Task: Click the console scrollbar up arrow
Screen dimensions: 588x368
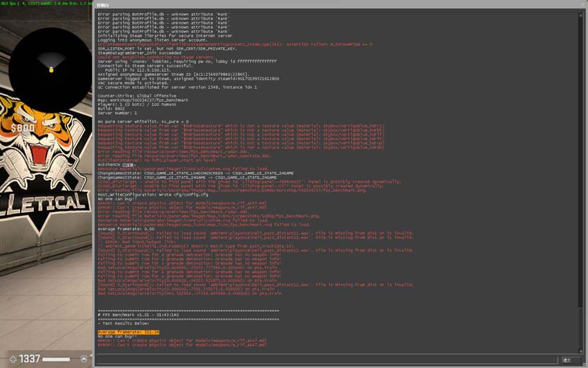Action: pos(581,15)
